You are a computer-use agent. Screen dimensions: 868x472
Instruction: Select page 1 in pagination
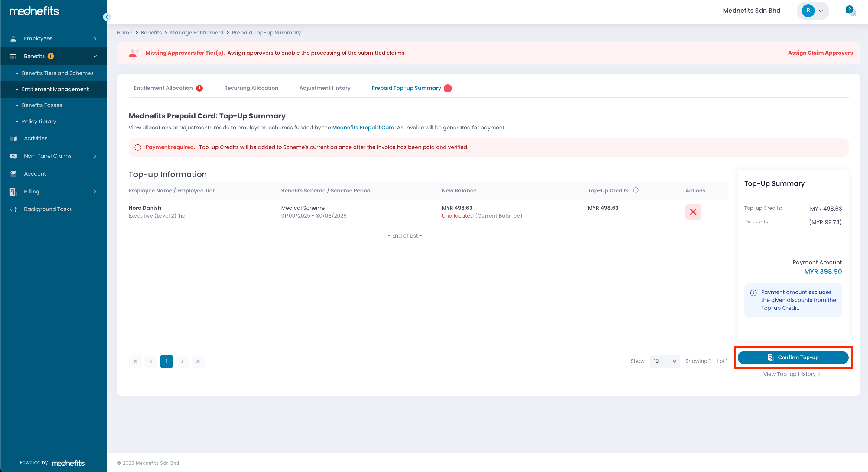pyautogui.click(x=167, y=361)
